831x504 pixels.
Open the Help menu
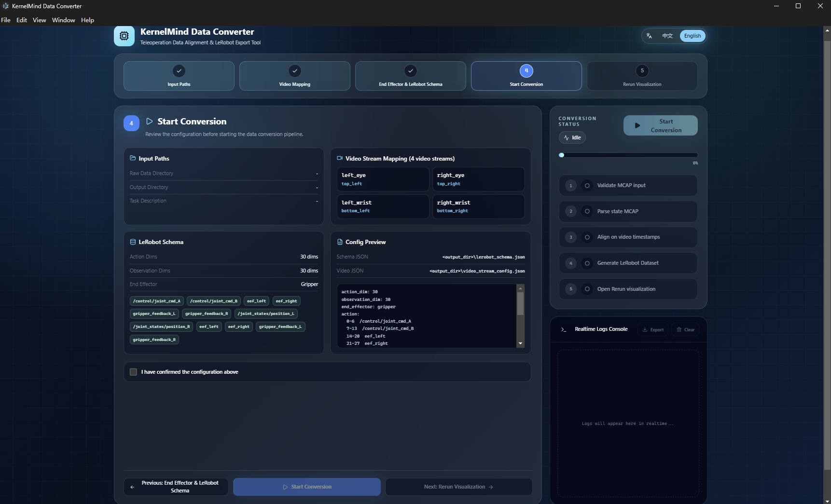coord(87,20)
